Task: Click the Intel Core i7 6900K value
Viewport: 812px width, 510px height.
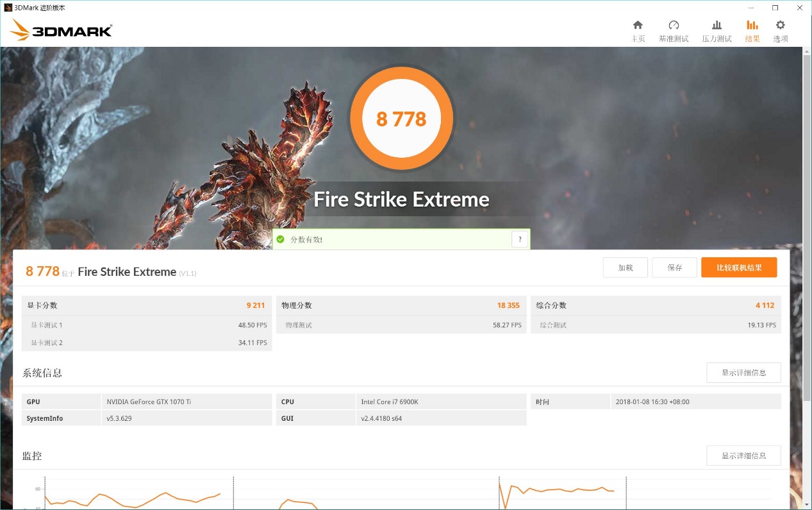Action: (390, 402)
